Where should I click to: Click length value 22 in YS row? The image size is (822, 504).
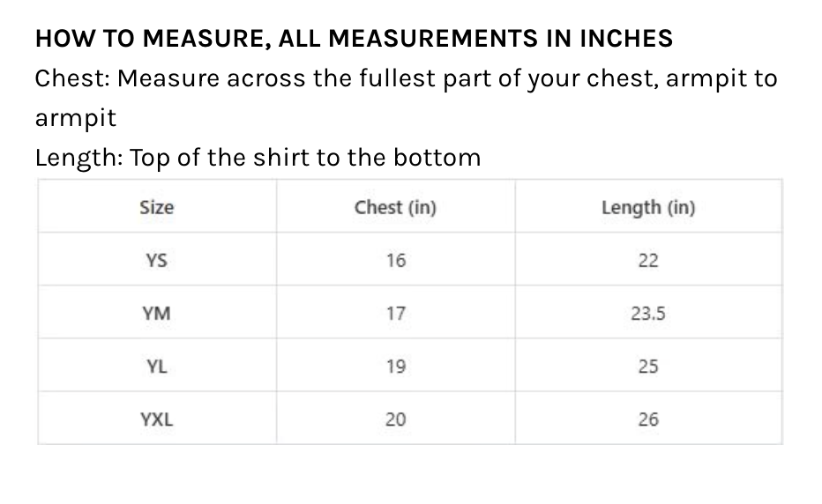(648, 261)
